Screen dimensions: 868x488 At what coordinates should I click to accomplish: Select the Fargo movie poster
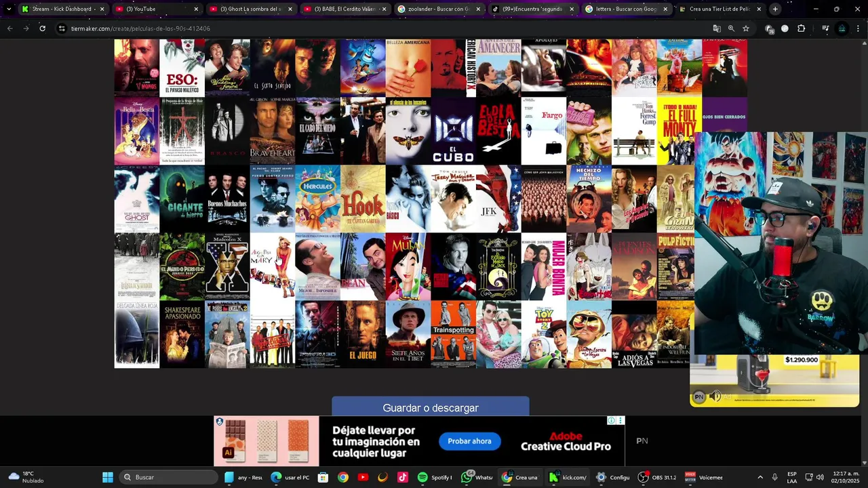544,131
